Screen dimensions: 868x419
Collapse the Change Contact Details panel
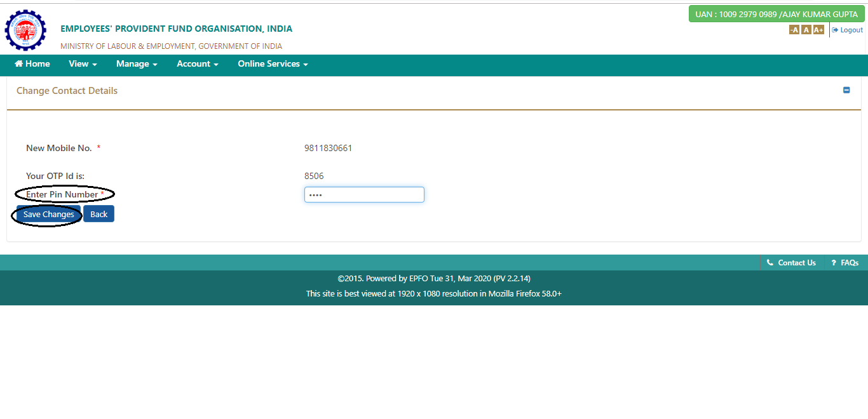click(x=846, y=90)
